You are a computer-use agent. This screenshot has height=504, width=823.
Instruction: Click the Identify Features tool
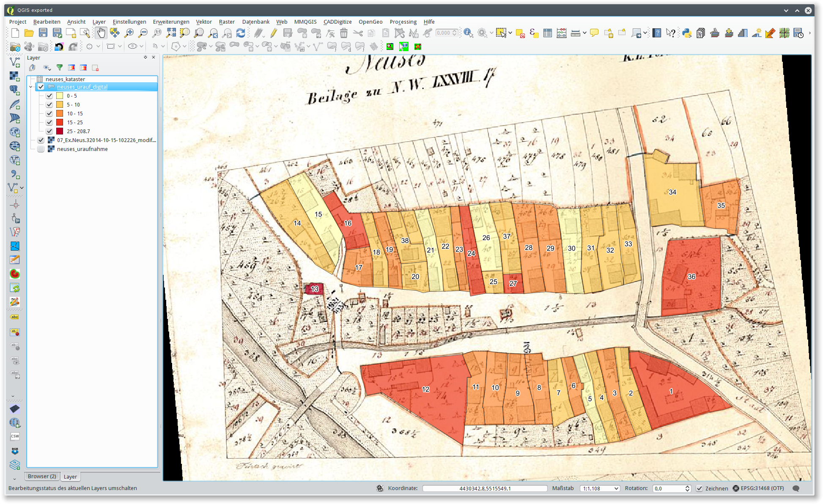468,33
